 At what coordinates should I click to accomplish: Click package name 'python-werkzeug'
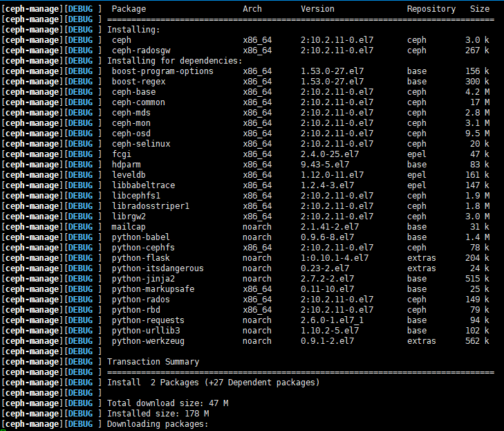[x=148, y=341]
